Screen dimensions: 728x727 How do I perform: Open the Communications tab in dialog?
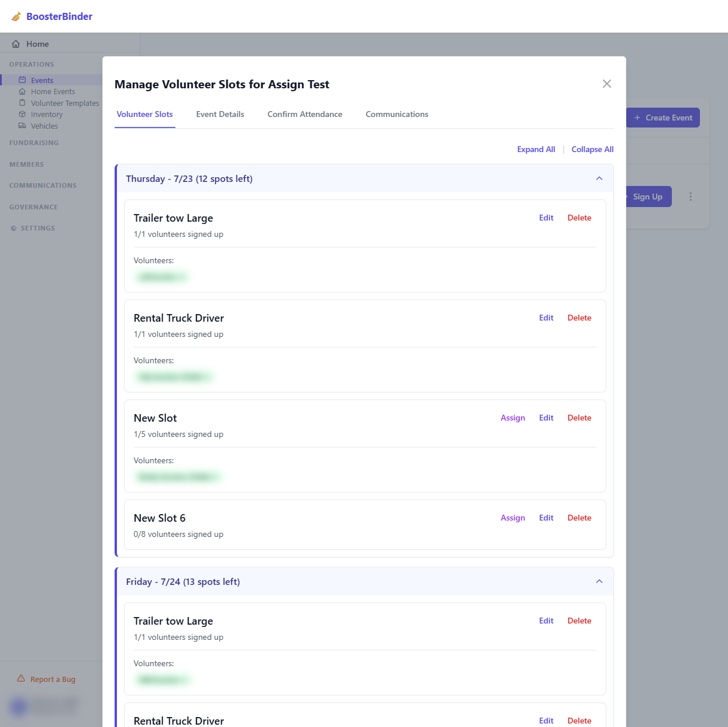coord(397,114)
